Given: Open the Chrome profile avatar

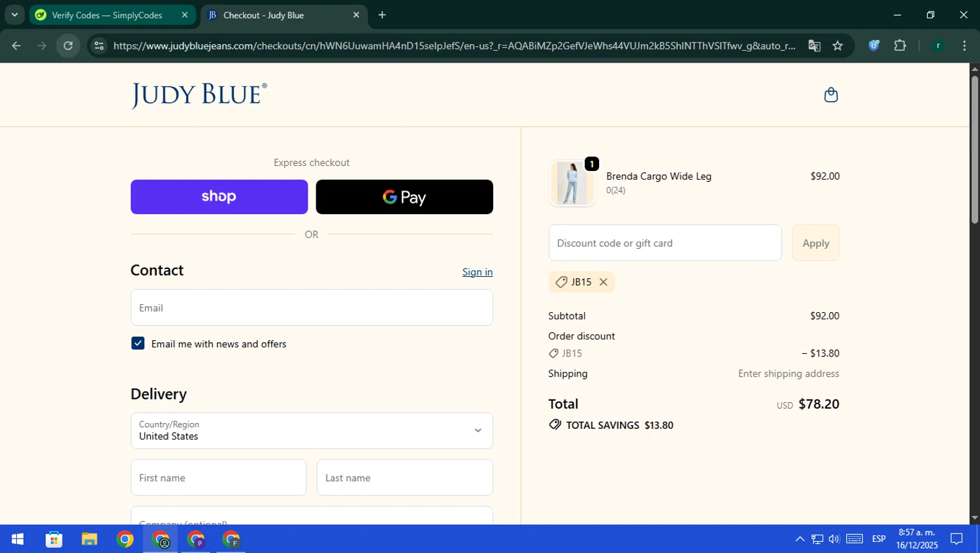Looking at the screenshot, I should [938, 46].
